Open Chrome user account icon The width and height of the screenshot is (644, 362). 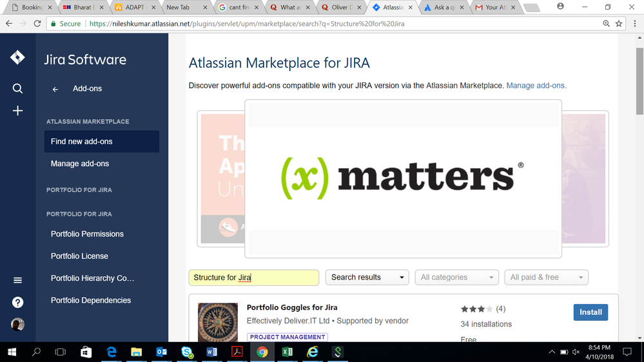point(560,6)
